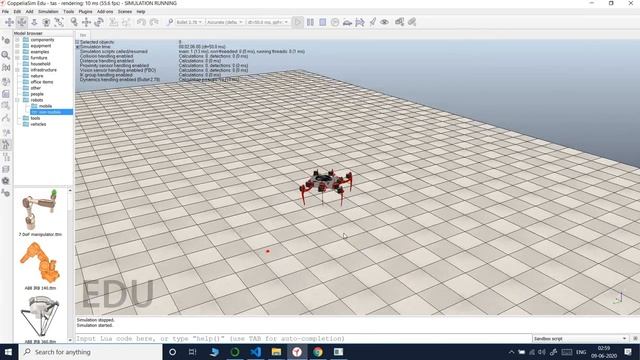Image resolution: width=640 pixels, height=360 pixels.
Task: Select the household folder
Action: [40, 64]
